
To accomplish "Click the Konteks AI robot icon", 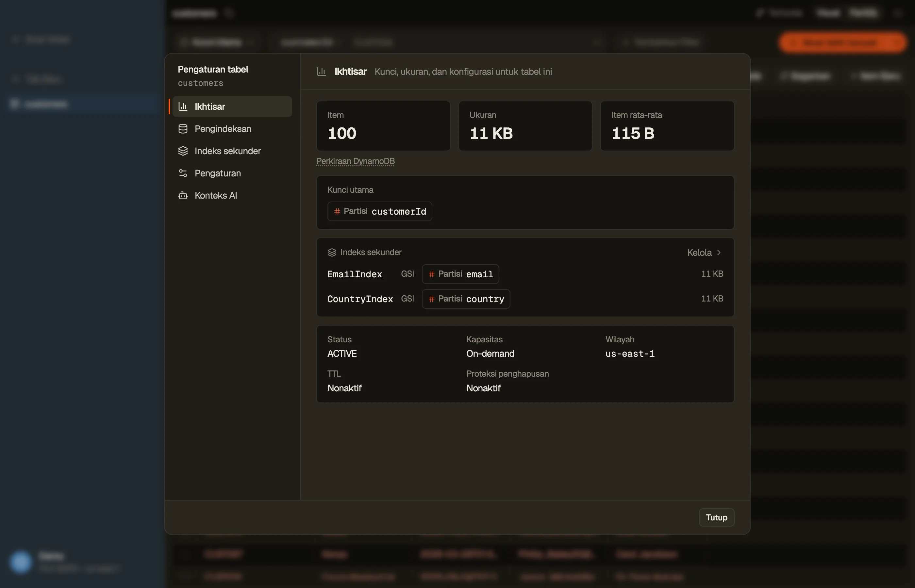I will pyautogui.click(x=183, y=195).
